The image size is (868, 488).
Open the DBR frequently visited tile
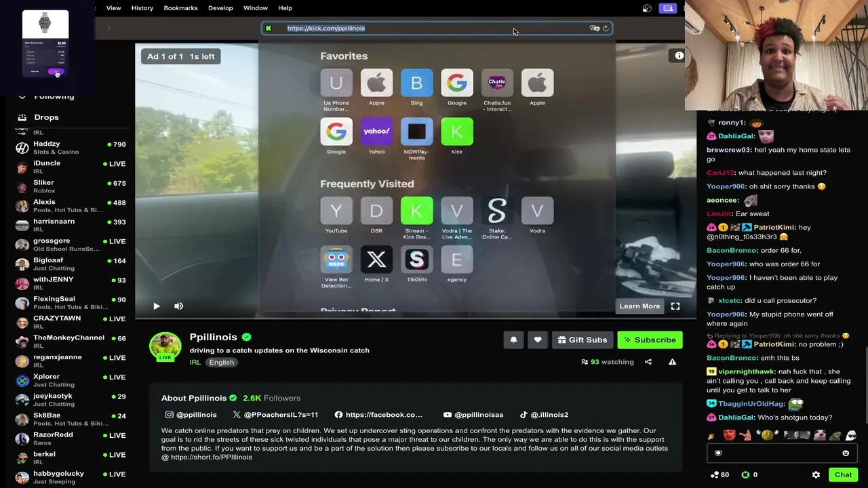coord(376,216)
